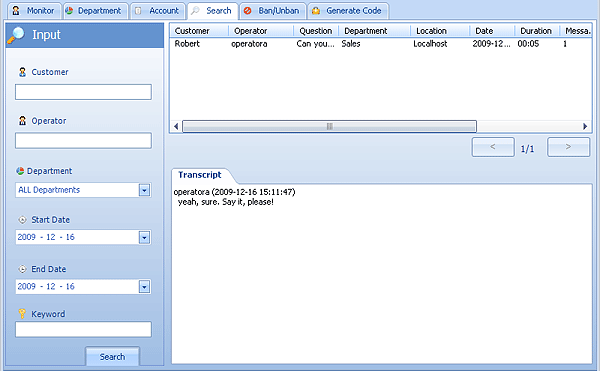Expand the End Date picker arrow
The image size is (600, 371).
144,287
